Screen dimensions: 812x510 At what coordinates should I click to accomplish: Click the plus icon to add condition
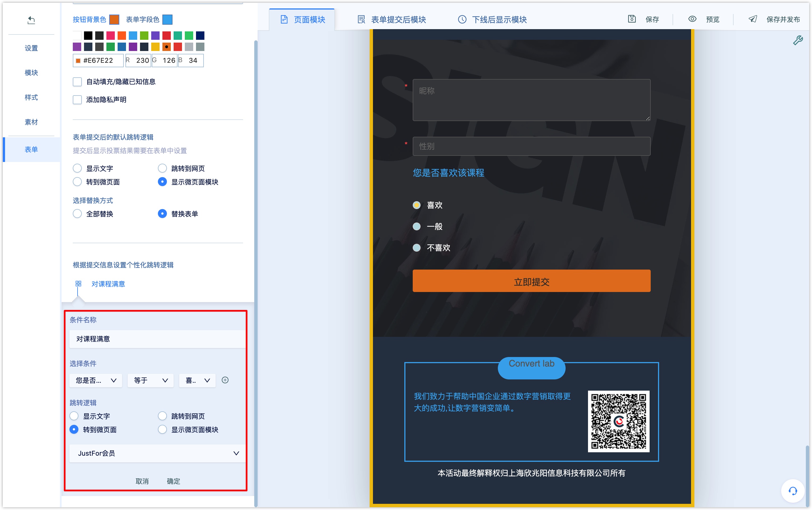(225, 380)
